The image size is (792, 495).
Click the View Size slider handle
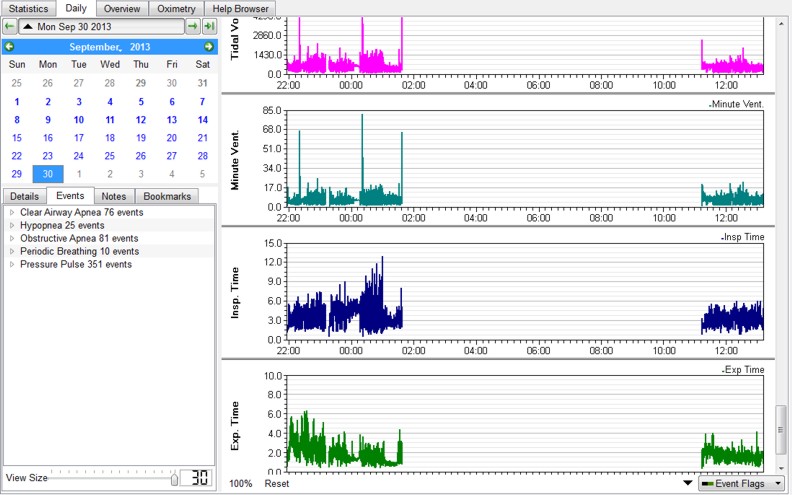[x=174, y=479]
